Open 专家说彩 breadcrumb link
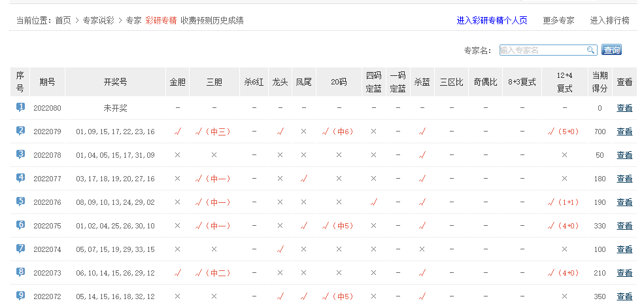The height and width of the screenshot is (305, 644). (98, 20)
